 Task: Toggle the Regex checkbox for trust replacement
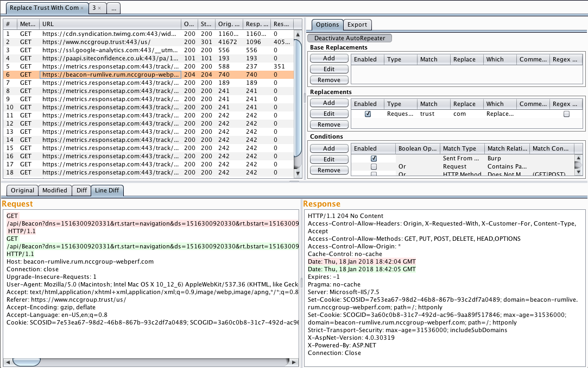(x=567, y=114)
